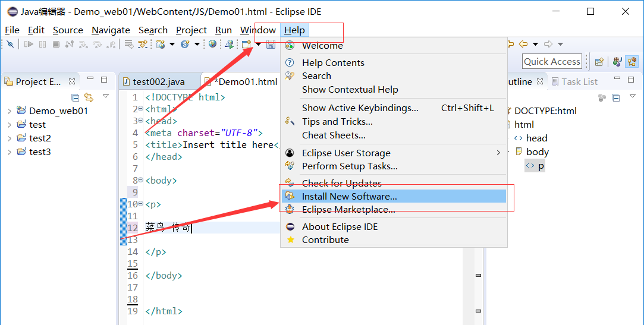This screenshot has width=644, height=325.
Task: Click the grey forward navigation arrow
Action: click(548, 44)
